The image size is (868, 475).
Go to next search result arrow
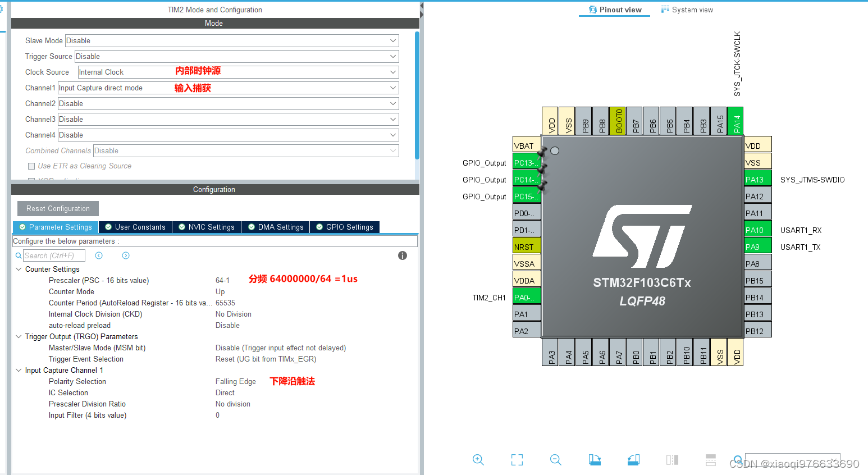click(x=126, y=255)
